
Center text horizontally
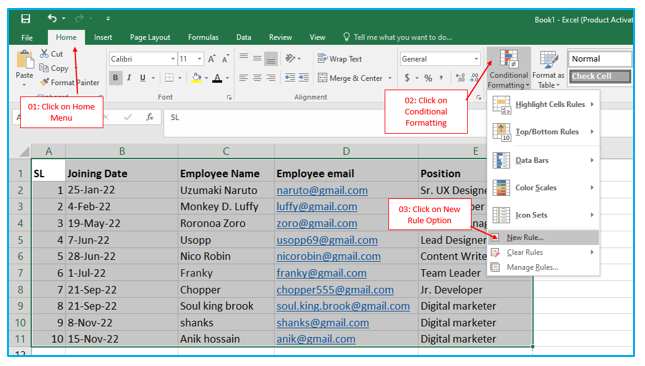coord(257,78)
